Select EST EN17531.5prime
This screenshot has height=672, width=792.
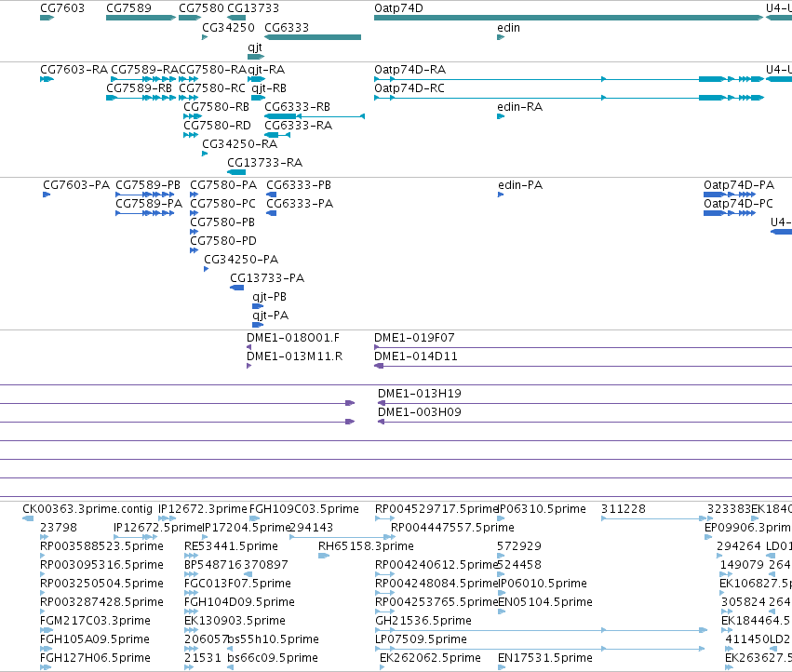(x=545, y=658)
